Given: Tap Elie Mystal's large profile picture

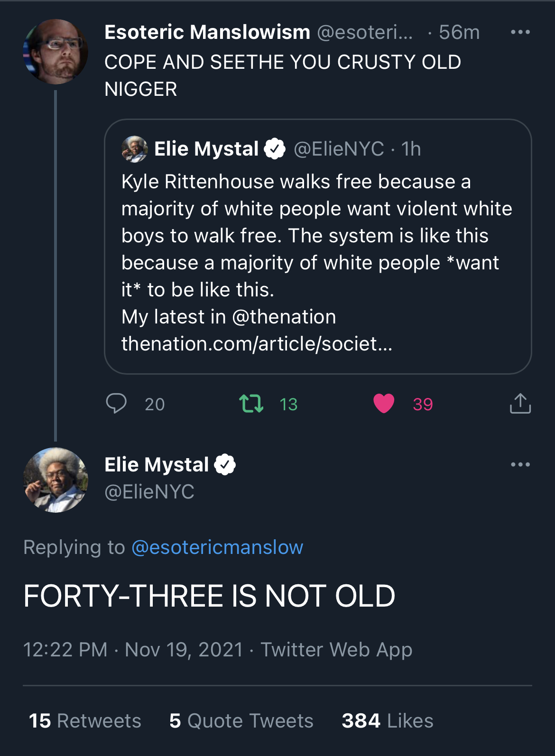Looking at the screenshot, I should (x=56, y=480).
